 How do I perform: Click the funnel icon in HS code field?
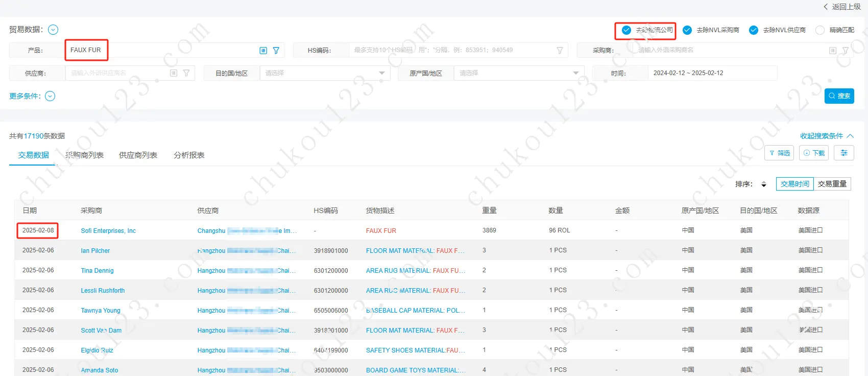[560, 51]
